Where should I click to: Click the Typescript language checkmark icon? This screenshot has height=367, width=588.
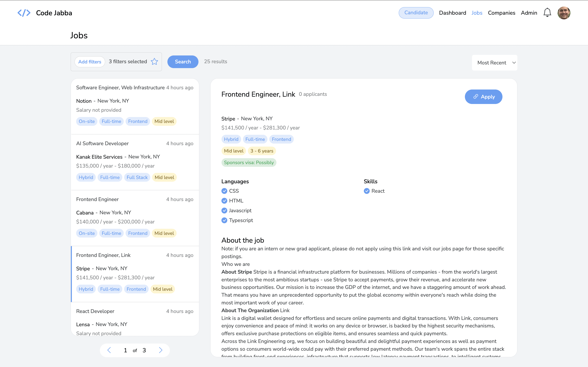click(224, 220)
